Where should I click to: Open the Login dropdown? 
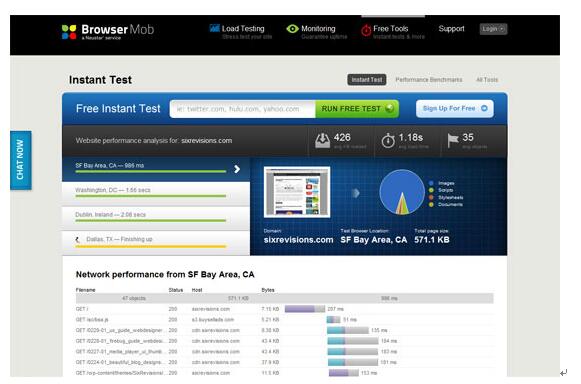(493, 29)
